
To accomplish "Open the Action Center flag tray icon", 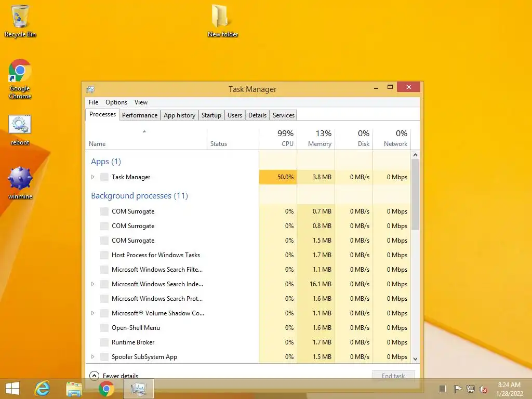I will (458, 389).
